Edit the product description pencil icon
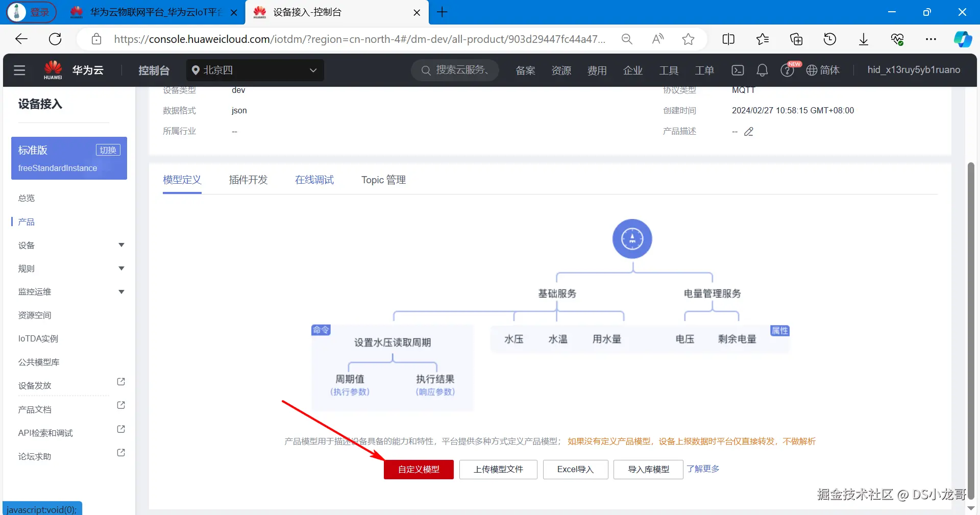Screen dimensions: 980x515 point(749,132)
